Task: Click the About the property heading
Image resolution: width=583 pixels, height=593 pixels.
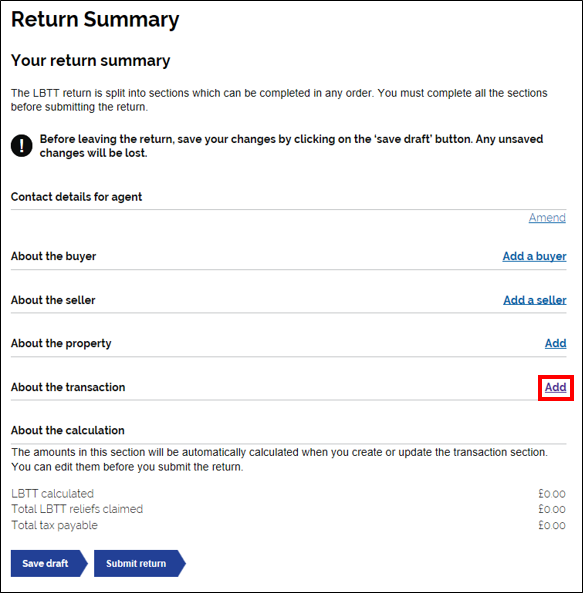Action: (61, 343)
